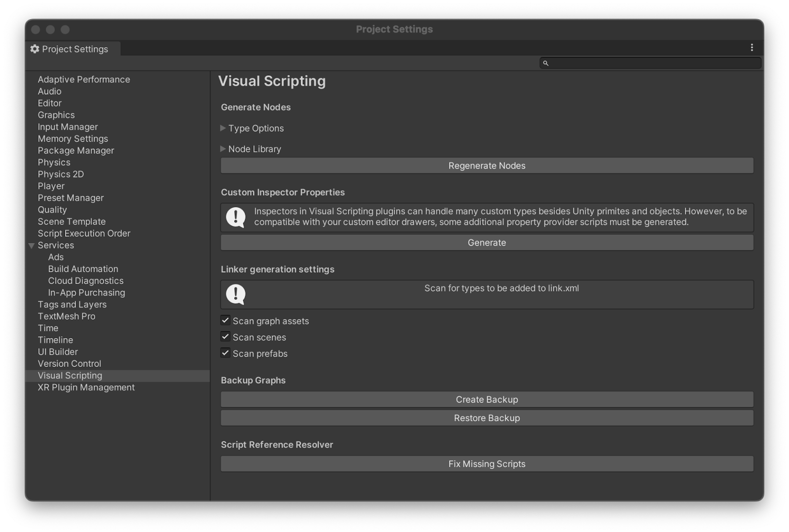Click Restore Backup button

click(487, 418)
